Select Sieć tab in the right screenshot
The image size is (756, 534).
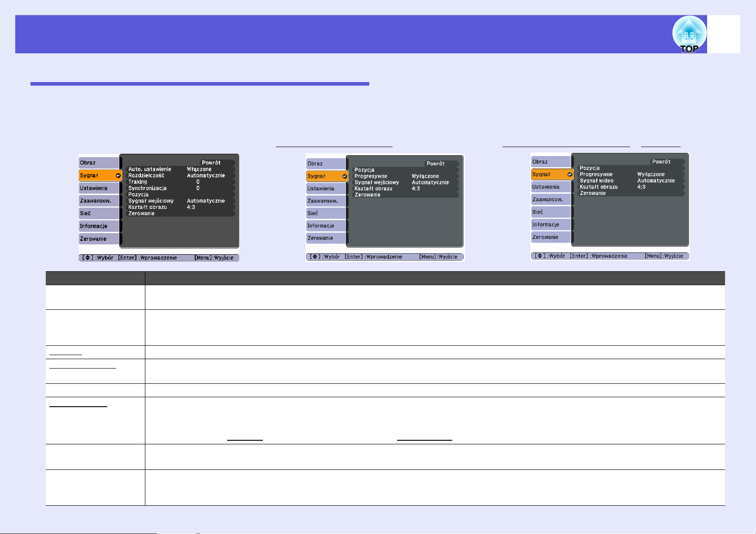551,212
